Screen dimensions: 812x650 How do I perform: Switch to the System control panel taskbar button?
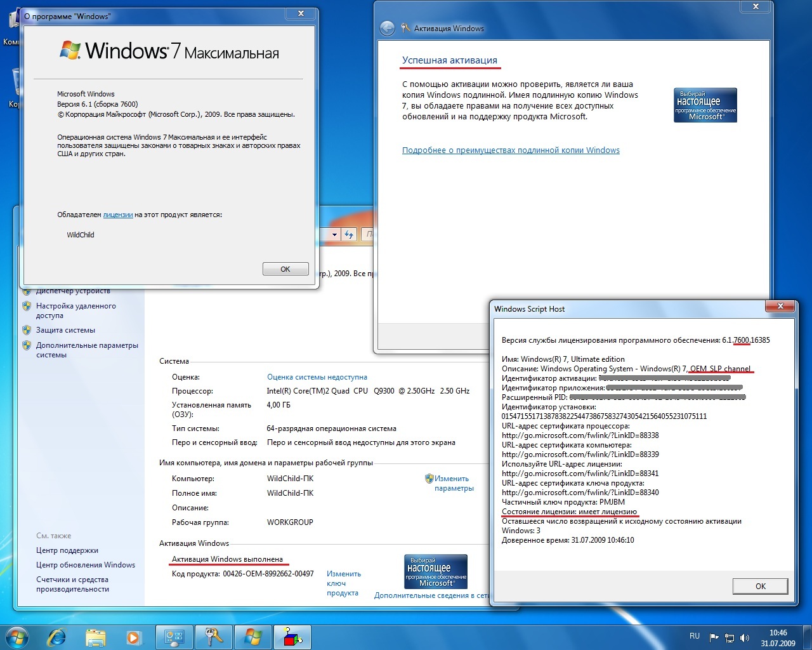point(174,637)
